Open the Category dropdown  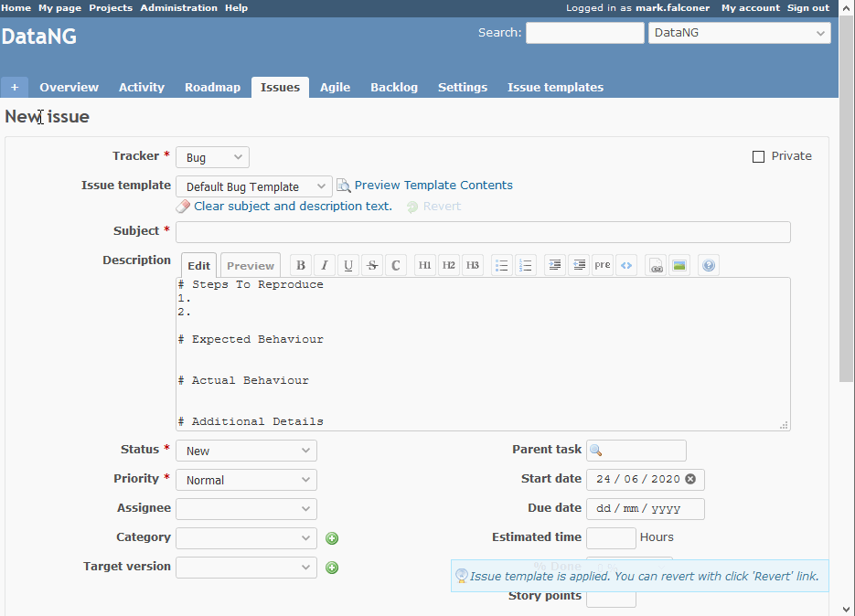247,538
